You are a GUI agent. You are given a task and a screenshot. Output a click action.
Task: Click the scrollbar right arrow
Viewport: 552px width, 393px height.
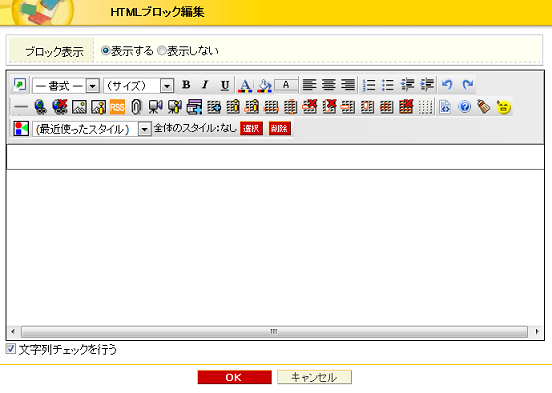pos(537,331)
